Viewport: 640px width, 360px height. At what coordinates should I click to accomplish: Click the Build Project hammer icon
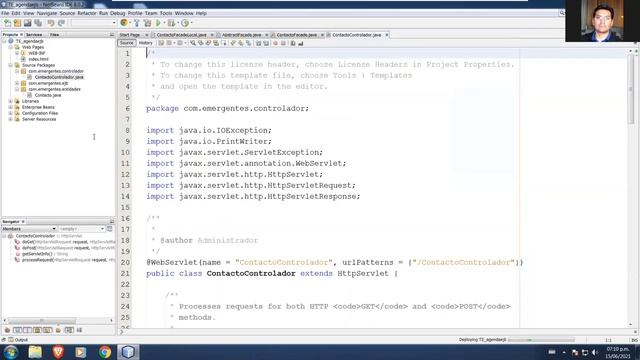pos(137,23)
